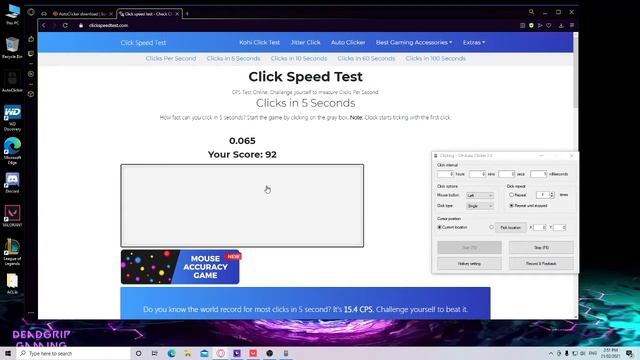Open Record & Playback
Viewport: 640px width, 360px height.
tap(541, 264)
